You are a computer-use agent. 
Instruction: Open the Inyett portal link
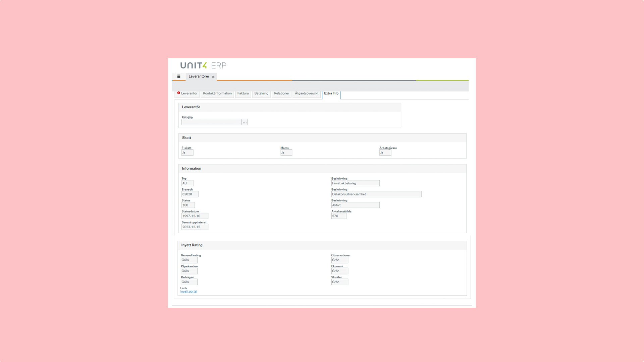[x=189, y=292]
